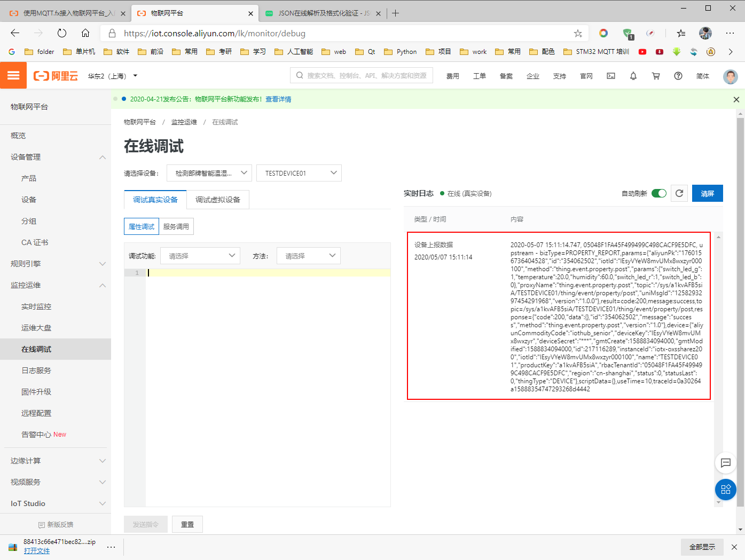Viewport: 745px width, 560px height.
Task: Open the product selection dropdown
Action: 209,173
